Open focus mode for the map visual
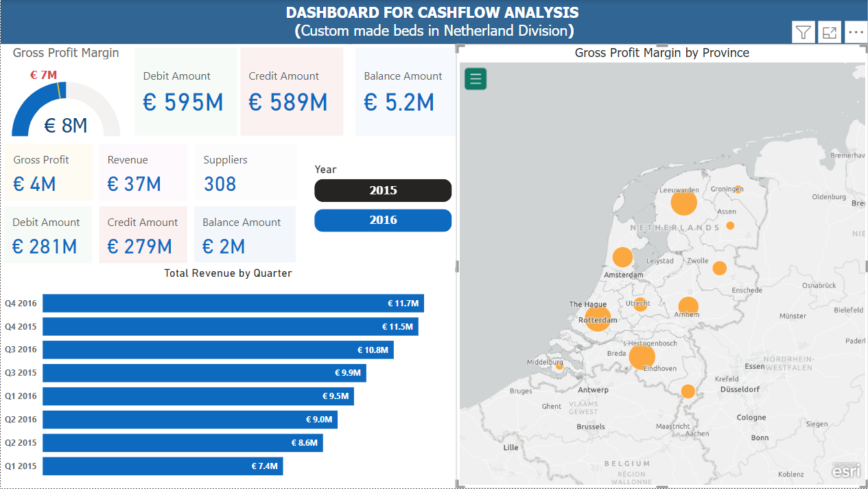868x489 pixels. (x=829, y=32)
